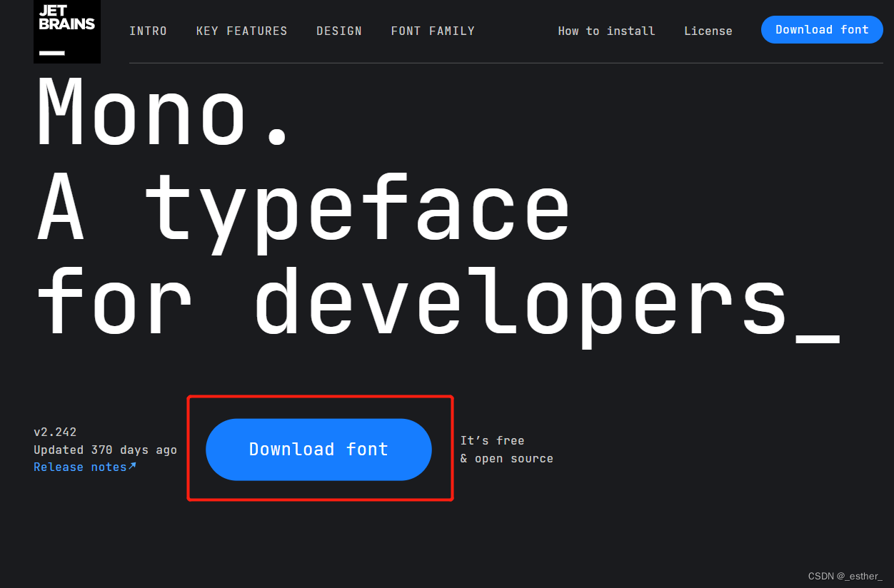This screenshot has height=588, width=894.
Task: Click the It's free text
Action: (492, 440)
